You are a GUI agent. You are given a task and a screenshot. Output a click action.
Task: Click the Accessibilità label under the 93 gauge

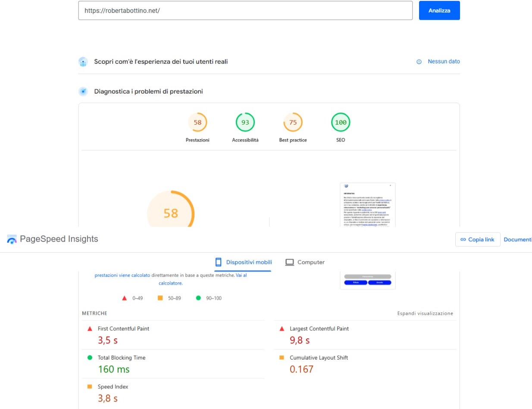pos(245,140)
